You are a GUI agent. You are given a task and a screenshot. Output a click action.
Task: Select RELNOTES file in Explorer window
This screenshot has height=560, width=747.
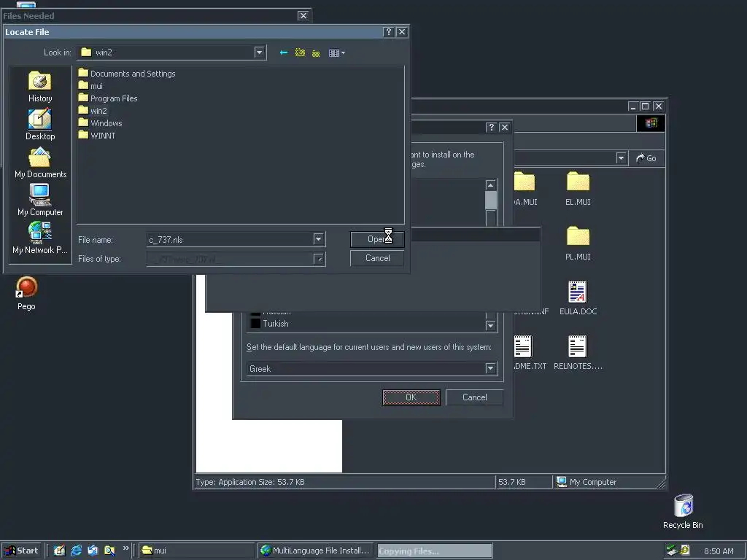(578, 354)
